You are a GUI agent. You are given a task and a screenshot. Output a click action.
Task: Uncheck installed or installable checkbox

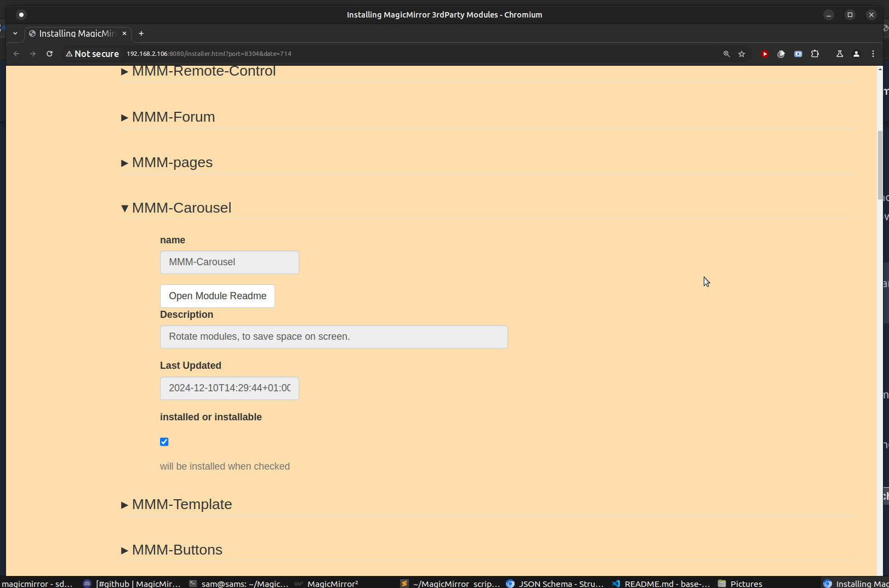pos(164,442)
